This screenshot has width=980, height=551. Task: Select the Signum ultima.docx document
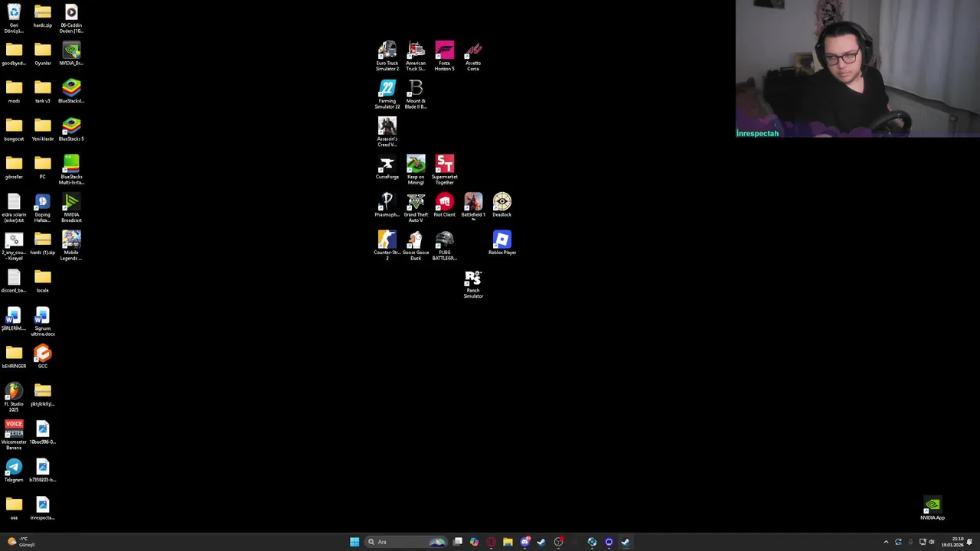(42, 321)
